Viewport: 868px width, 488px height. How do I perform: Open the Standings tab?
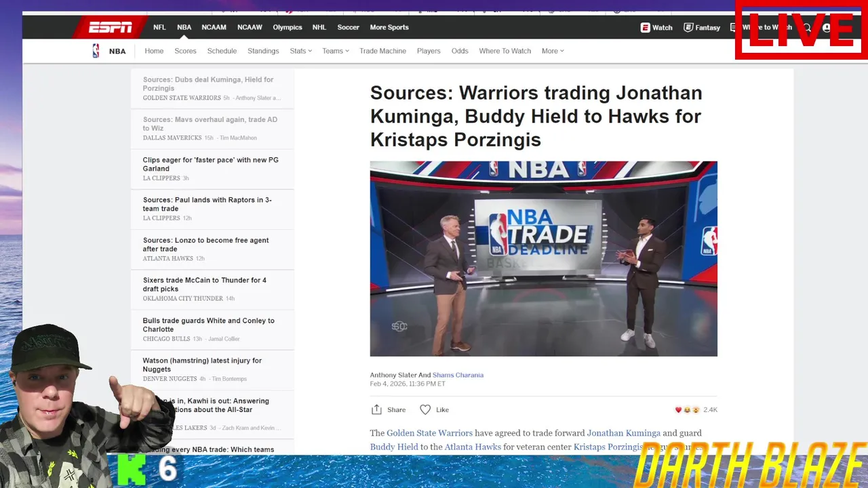pyautogui.click(x=263, y=51)
